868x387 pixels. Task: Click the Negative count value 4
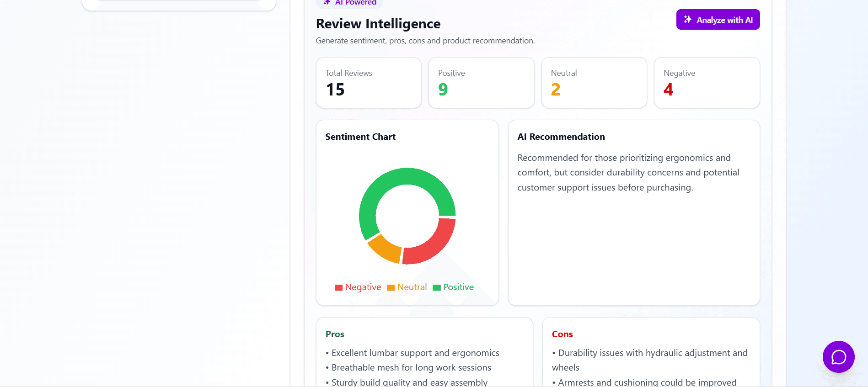[x=668, y=90]
